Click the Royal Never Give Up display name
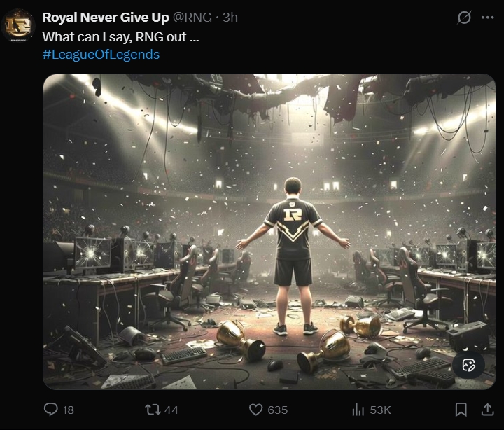 (x=106, y=18)
